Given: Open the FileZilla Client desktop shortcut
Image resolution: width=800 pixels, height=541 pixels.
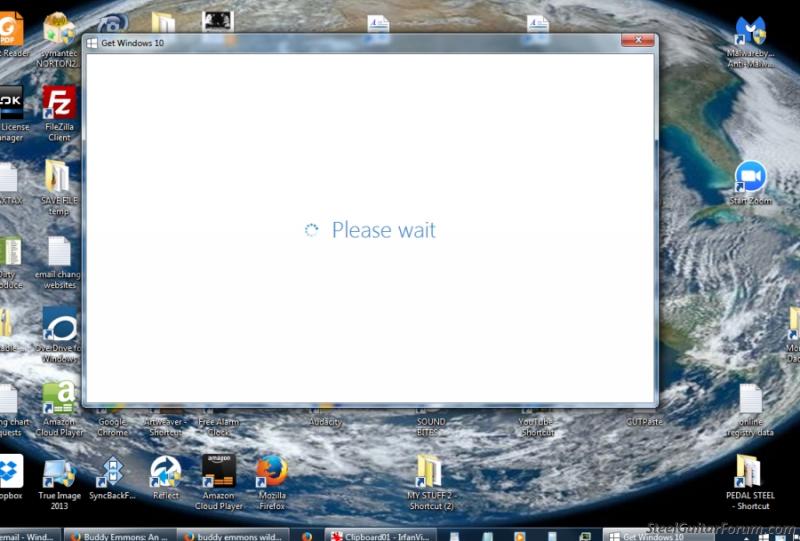Looking at the screenshot, I should tap(59, 104).
